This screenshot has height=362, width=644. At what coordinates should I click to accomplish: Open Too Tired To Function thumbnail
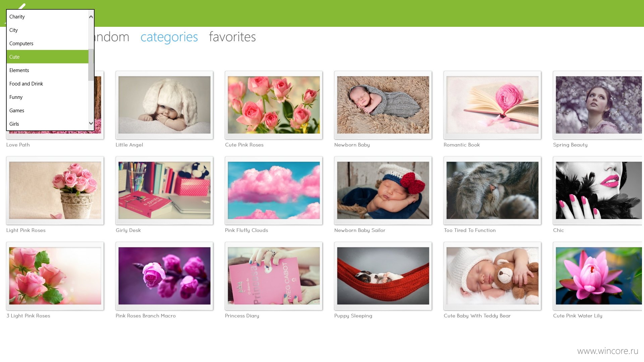tap(492, 190)
